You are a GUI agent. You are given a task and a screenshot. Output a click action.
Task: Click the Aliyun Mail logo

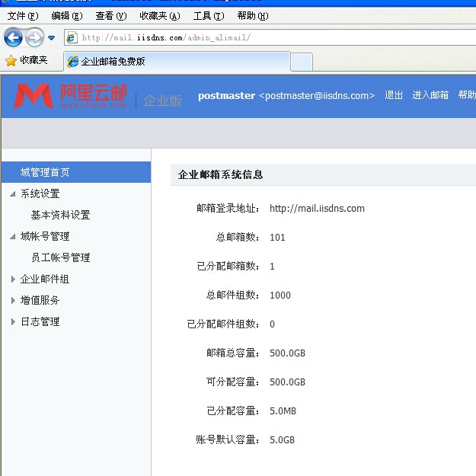tap(70, 96)
